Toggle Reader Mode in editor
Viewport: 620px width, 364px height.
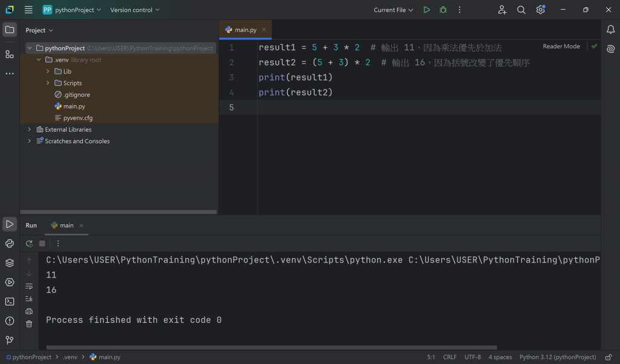coord(561,47)
